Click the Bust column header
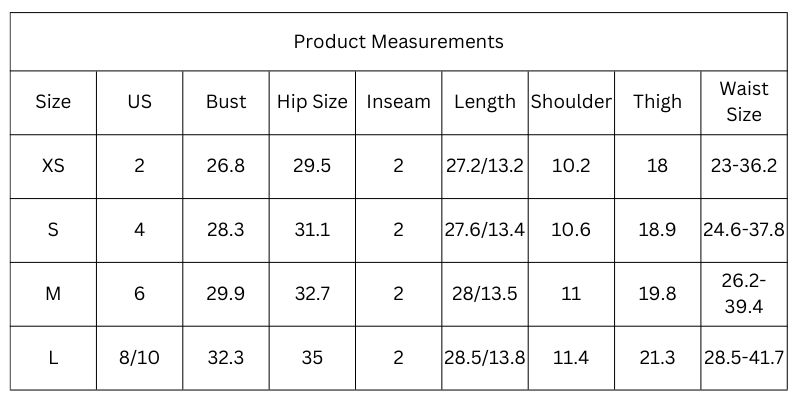Image resolution: width=800 pixels, height=400 pixels. (x=226, y=102)
